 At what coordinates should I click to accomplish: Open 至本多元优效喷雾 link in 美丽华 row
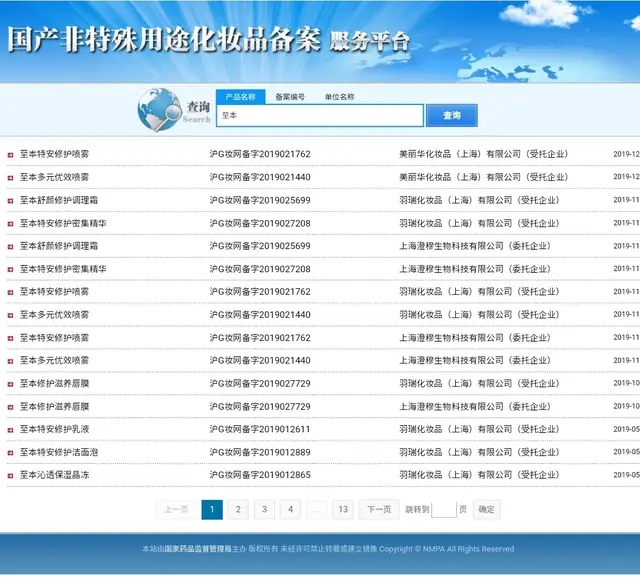tap(54, 177)
